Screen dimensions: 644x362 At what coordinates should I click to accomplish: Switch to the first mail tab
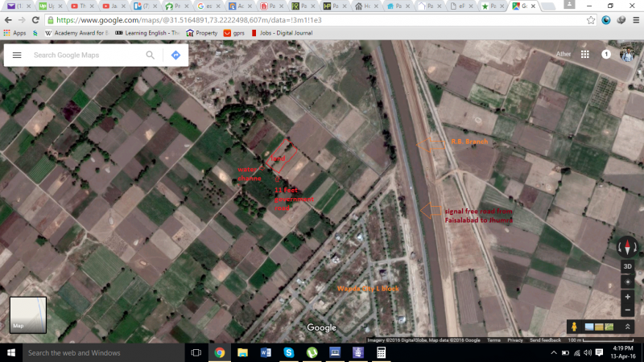tap(19, 6)
